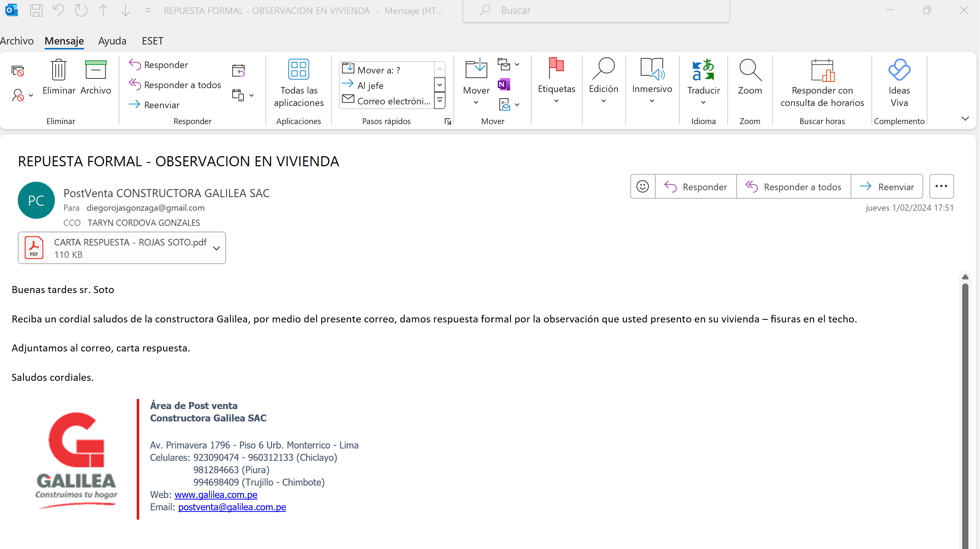
Task: Click CCO recipient TARYN CORDOVA GONZALES
Action: pos(144,223)
